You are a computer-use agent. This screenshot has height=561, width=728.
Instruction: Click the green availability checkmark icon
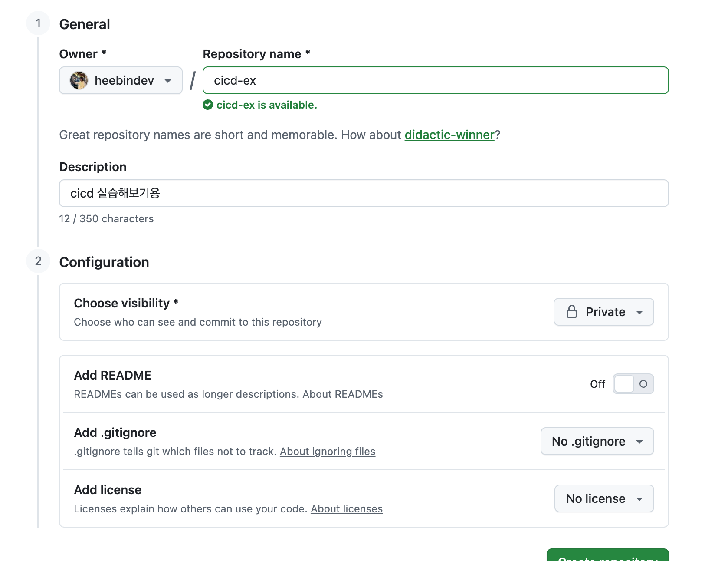tap(208, 105)
